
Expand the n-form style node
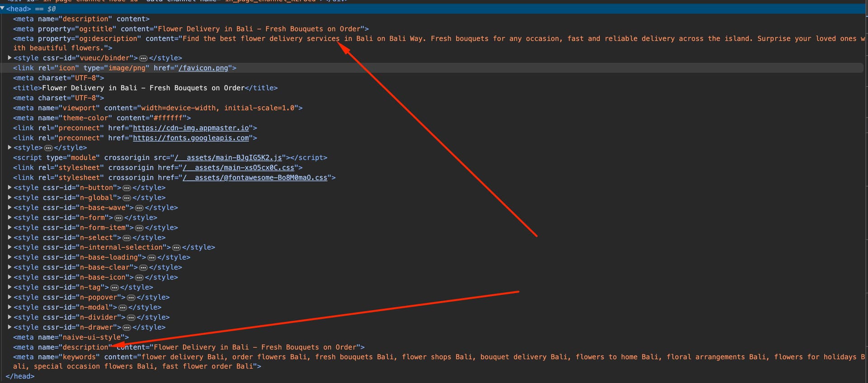tap(9, 217)
